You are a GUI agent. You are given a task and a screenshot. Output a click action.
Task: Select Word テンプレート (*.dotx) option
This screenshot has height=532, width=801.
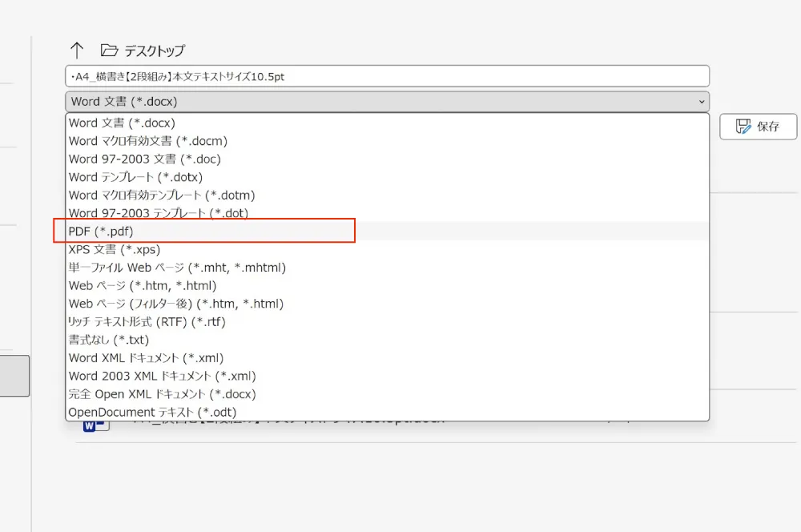(x=135, y=177)
